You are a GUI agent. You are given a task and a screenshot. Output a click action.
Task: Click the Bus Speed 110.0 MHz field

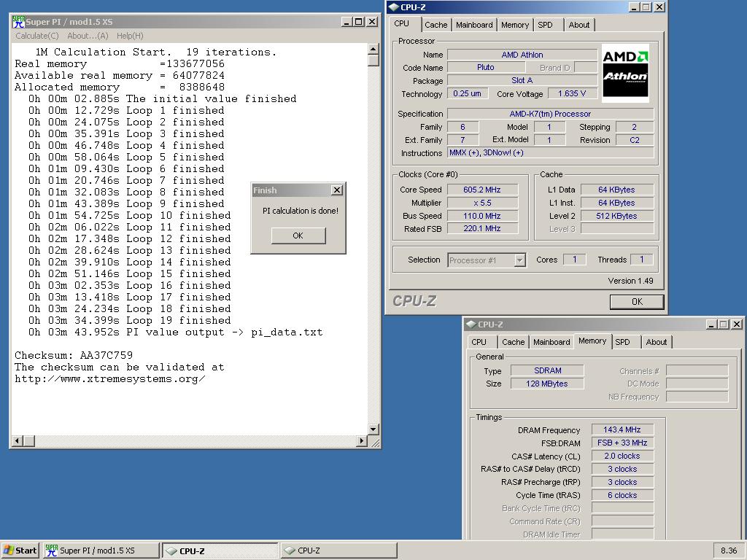[x=482, y=216]
